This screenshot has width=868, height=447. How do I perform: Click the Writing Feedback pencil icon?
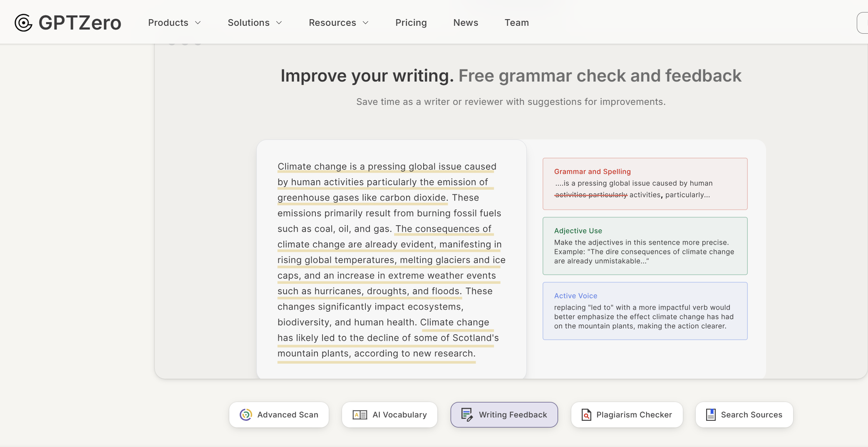coord(467,415)
